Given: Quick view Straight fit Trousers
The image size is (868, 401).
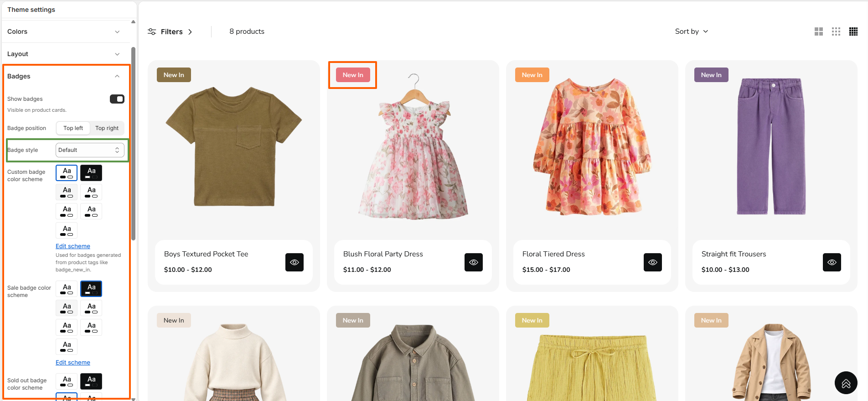Looking at the screenshot, I should [x=832, y=262].
